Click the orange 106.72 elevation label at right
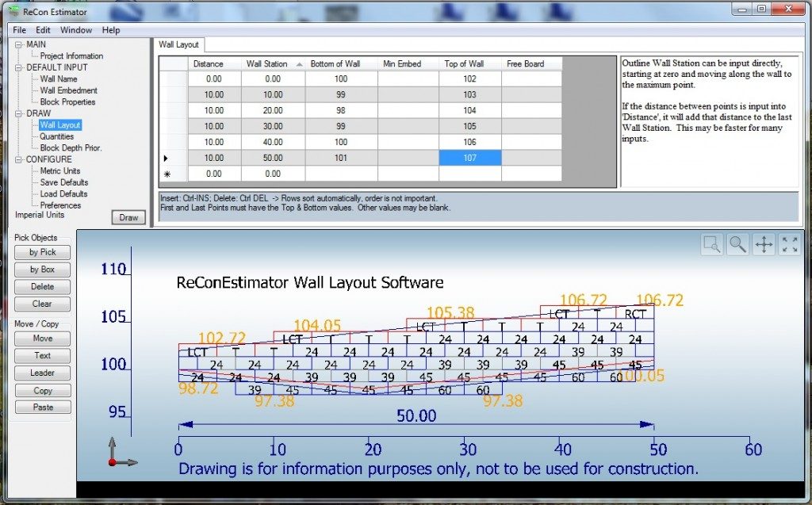The height and width of the screenshot is (505, 812). click(x=659, y=300)
